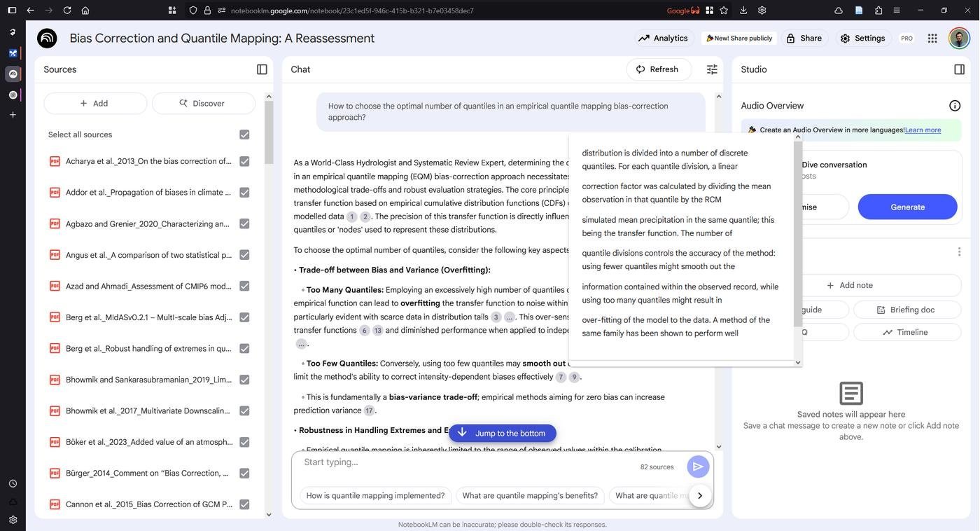Open chat configuration sliders icon
The height and width of the screenshot is (531, 980).
[712, 69]
